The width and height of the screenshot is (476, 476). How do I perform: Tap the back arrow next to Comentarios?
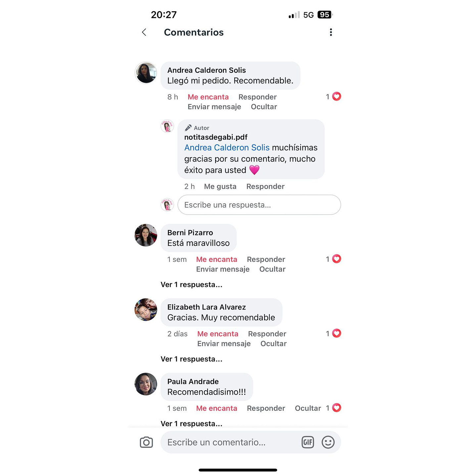144,32
